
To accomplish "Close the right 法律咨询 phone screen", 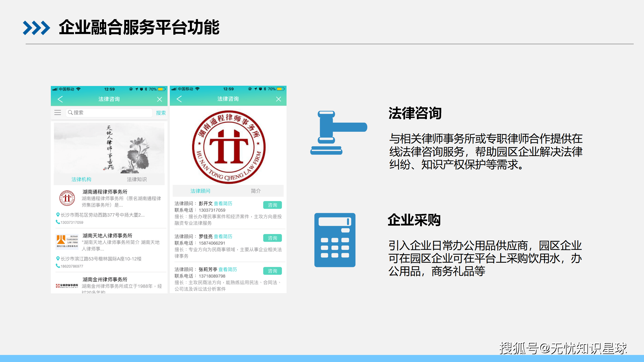I will point(278,99).
